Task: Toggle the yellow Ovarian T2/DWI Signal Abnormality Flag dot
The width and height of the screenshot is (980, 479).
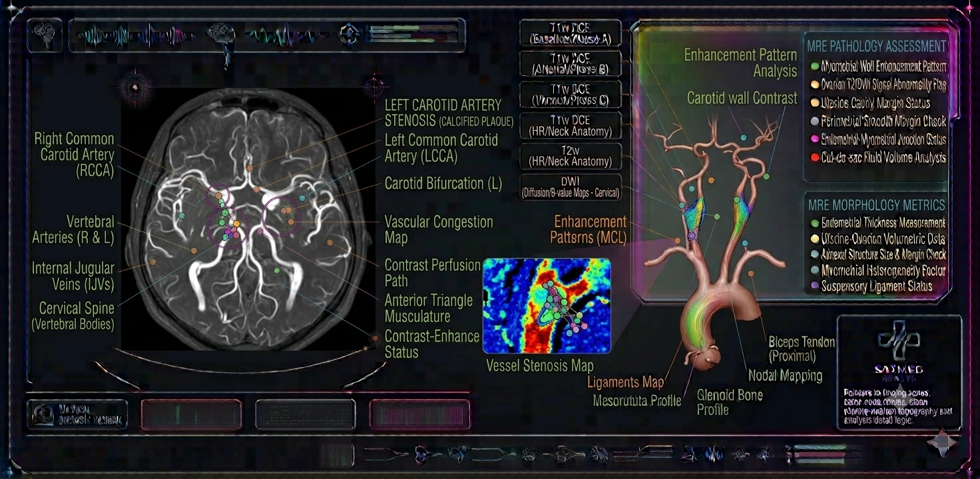Action: pyautogui.click(x=815, y=84)
